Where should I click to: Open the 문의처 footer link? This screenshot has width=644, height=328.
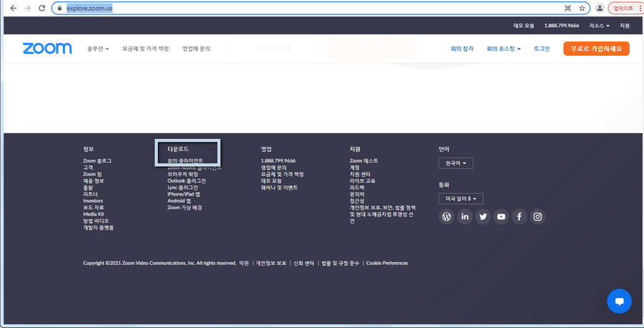357,194
